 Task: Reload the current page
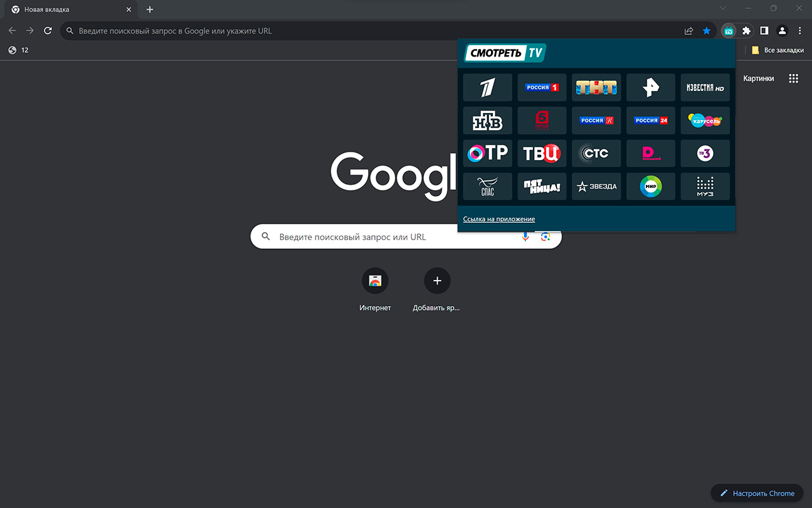coord(48,30)
